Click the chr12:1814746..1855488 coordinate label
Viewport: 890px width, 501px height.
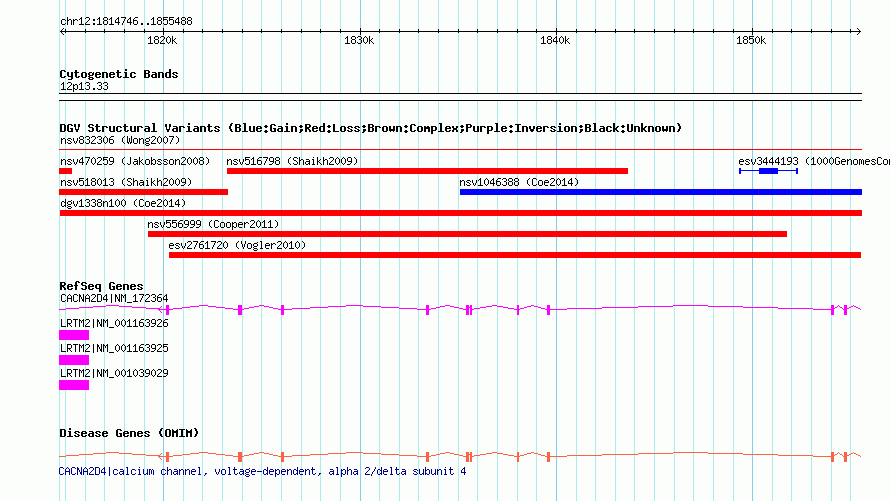pyautogui.click(x=126, y=22)
